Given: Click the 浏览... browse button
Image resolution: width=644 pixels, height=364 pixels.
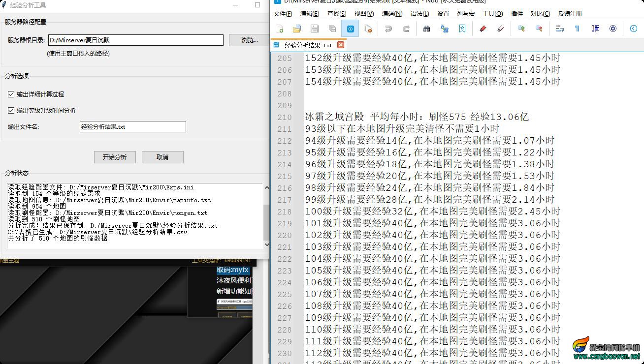Looking at the screenshot, I should 250,40.
